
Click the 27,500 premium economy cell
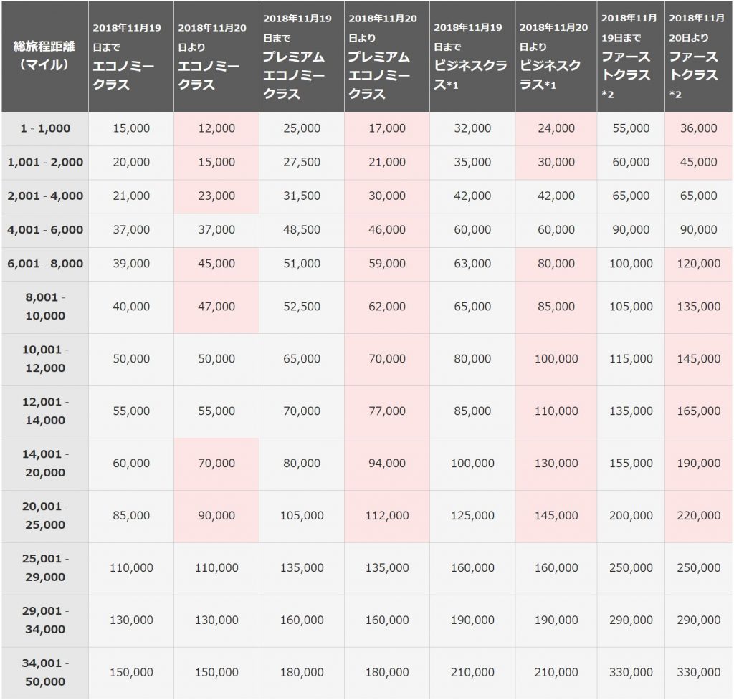(302, 163)
